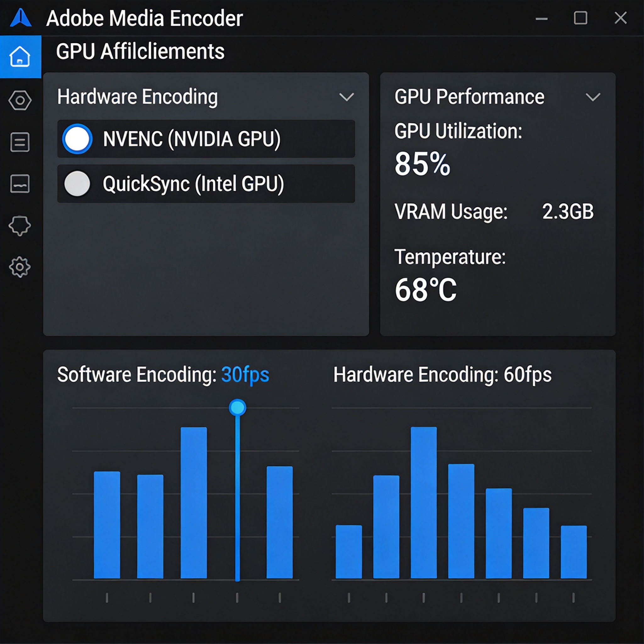
Task: Click the Adobe Media Encoder logo icon
Action: click(21, 18)
